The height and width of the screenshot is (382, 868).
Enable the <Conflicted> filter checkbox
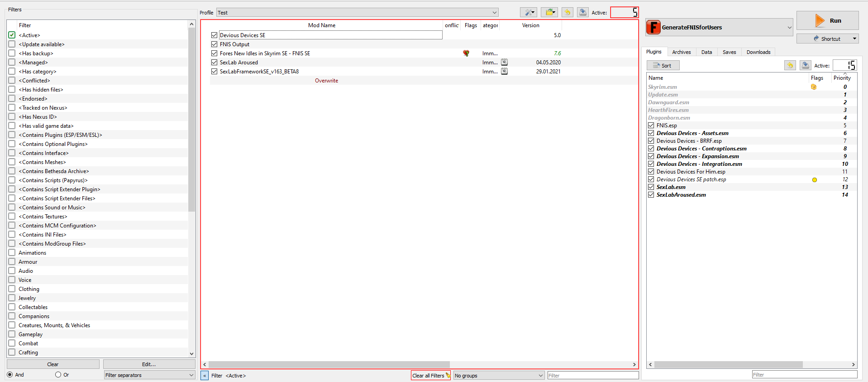12,80
